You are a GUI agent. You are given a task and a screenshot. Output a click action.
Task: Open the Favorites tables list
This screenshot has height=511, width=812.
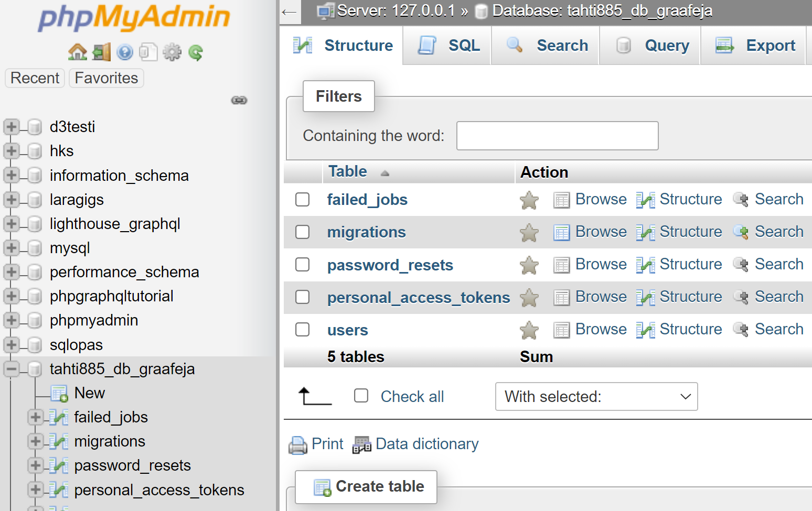(x=106, y=78)
